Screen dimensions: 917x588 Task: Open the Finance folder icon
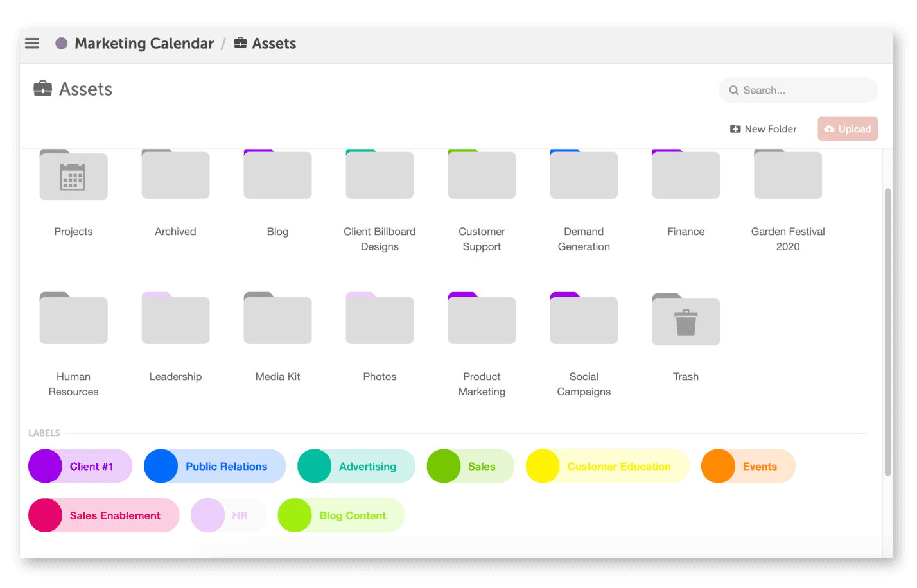(x=686, y=175)
